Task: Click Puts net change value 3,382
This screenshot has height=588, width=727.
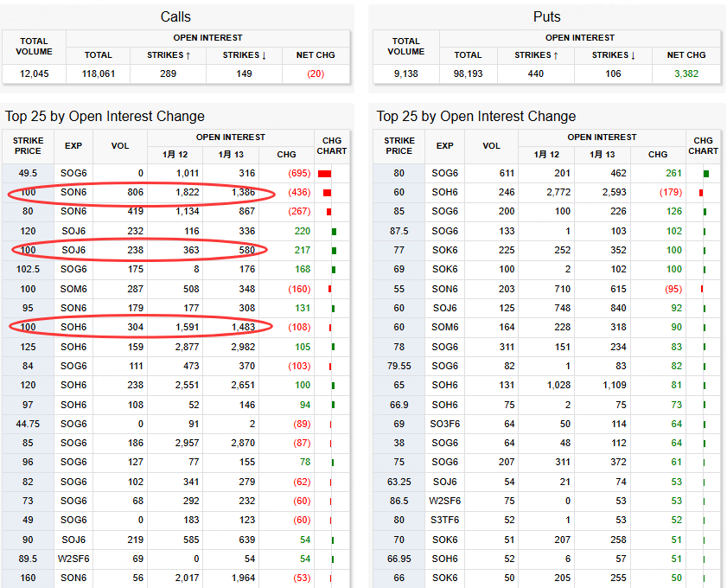Action: 686,73
